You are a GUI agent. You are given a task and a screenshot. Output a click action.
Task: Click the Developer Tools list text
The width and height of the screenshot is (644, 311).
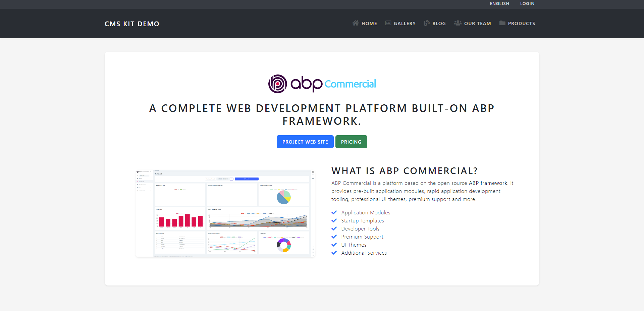pyautogui.click(x=360, y=229)
